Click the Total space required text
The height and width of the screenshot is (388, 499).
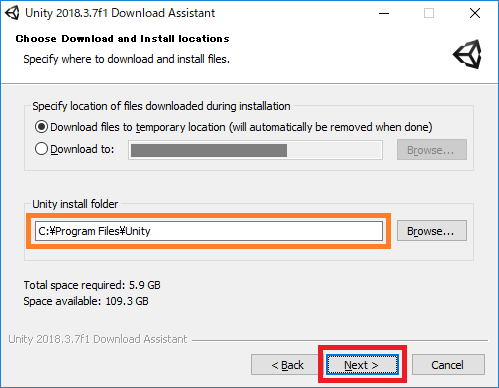pos(92,285)
